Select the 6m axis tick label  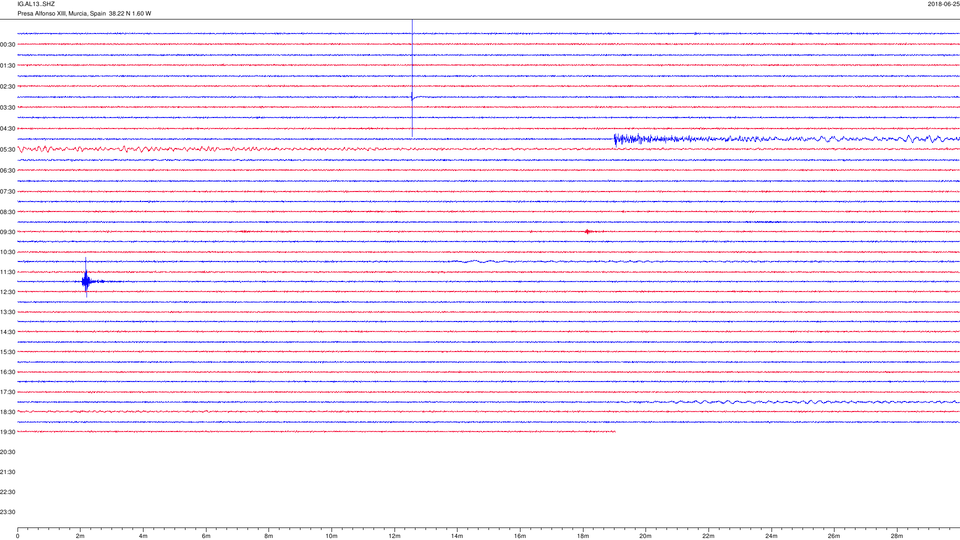coord(206,536)
